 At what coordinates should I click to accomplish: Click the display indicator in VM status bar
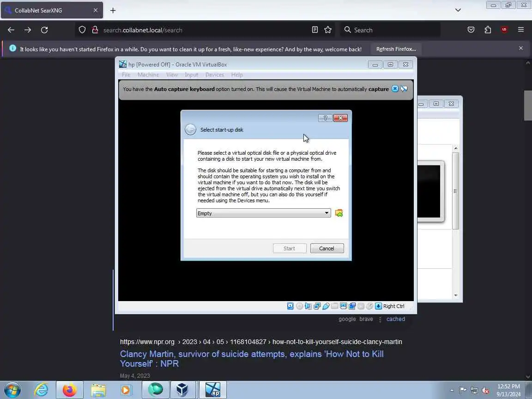tap(344, 306)
